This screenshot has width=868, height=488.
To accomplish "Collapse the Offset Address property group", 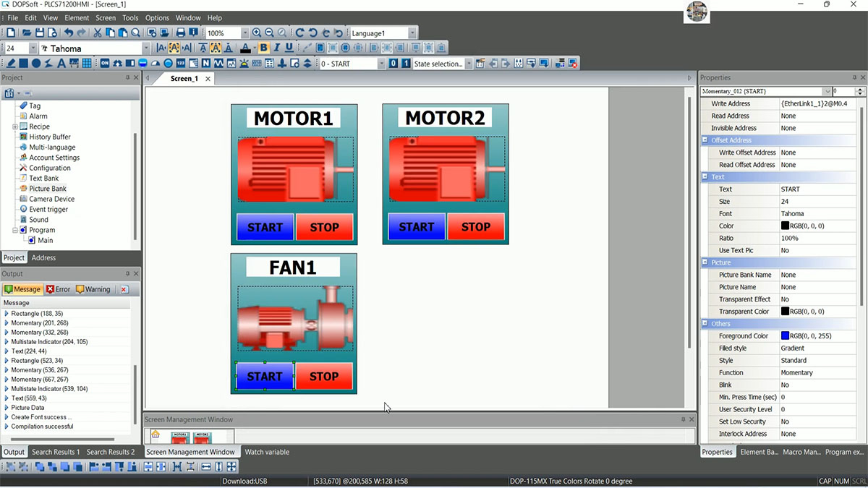I will coord(705,140).
